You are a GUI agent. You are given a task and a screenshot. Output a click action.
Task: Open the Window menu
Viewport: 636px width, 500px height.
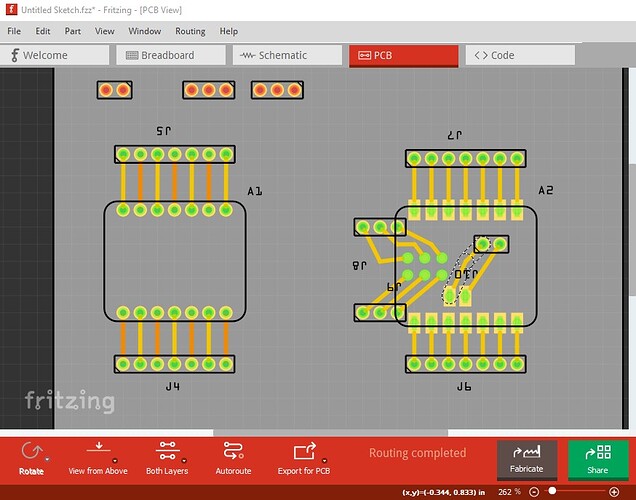coord(144,31)
